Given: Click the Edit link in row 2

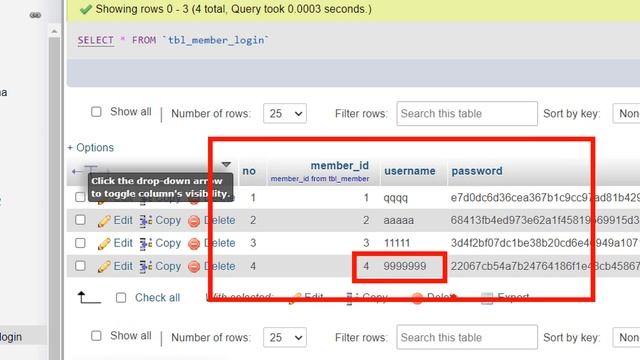Looking at the screenshot, I should [123, 220].
